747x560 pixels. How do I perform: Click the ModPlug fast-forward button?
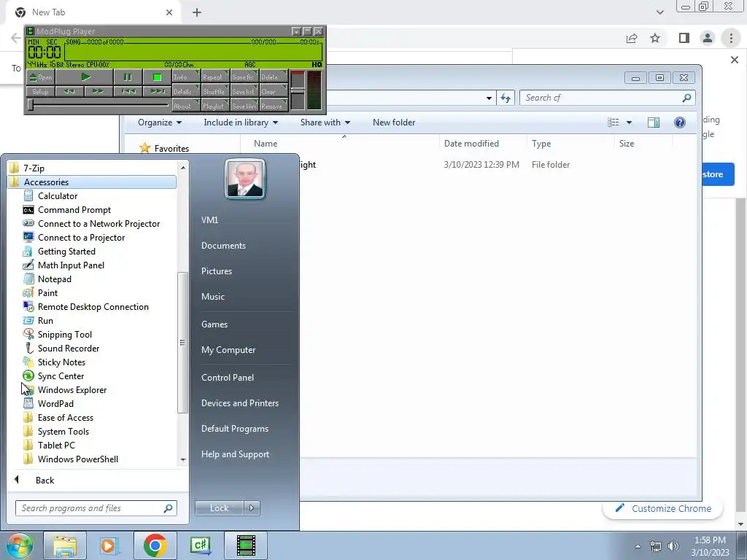[98, 91]
